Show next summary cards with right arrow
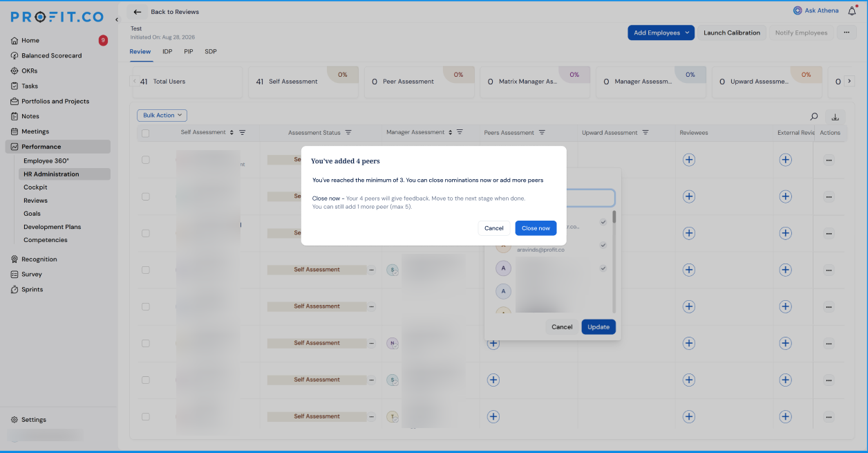 pyautogui.click(x=850, y=82)
